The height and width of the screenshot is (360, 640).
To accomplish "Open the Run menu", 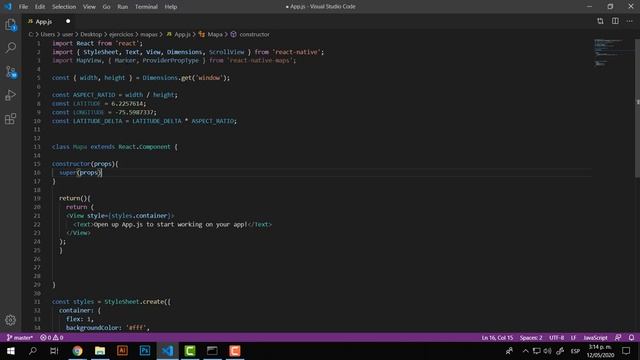I will 122,7.
